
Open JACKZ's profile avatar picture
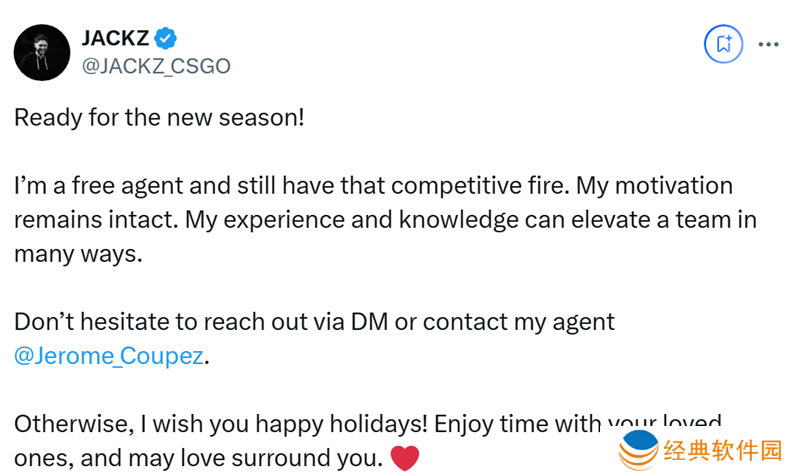tap(41, 52)
